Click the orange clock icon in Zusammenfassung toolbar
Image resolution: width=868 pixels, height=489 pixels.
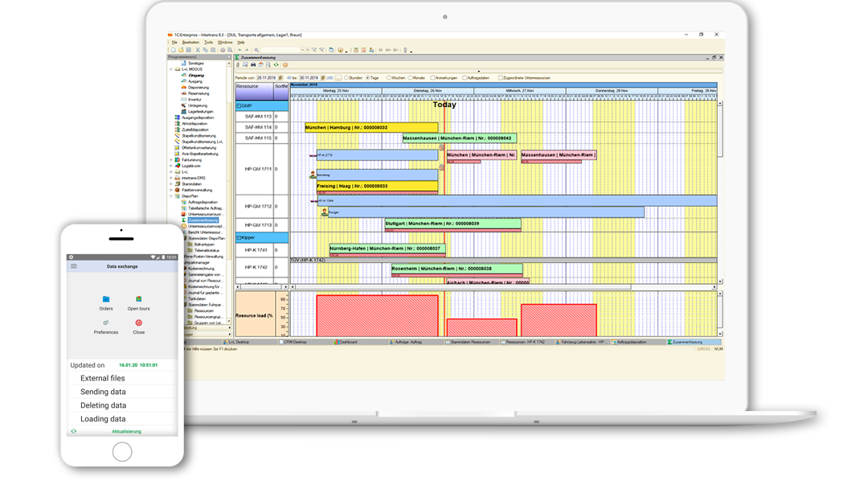[x=285, y=65]
